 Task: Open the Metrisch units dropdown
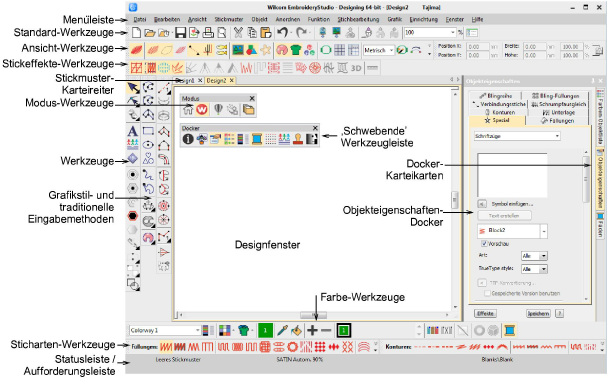[391, 50]
